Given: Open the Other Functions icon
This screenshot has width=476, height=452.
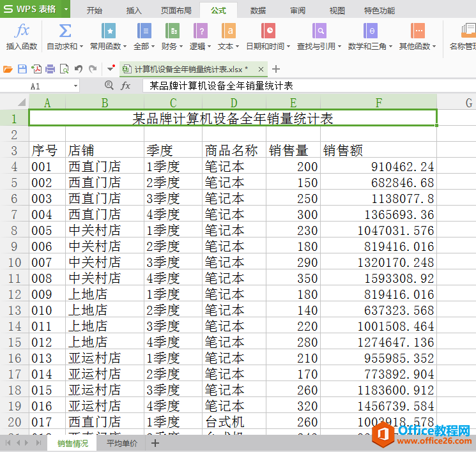Looking at the screenshot, I should (418, 31).
